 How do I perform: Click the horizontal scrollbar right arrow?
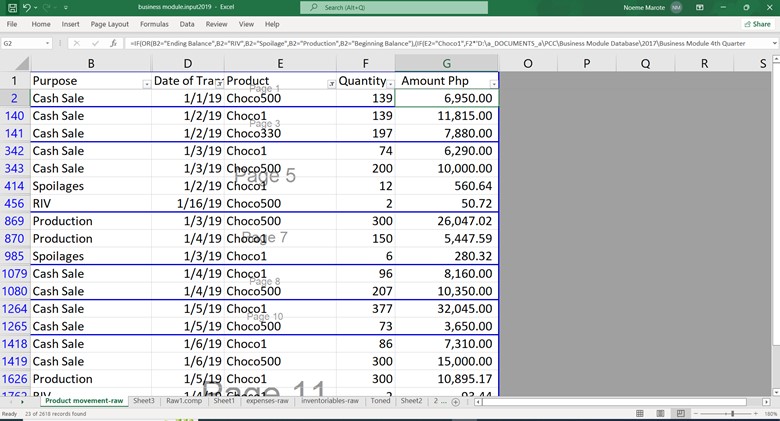click(766, 402)
